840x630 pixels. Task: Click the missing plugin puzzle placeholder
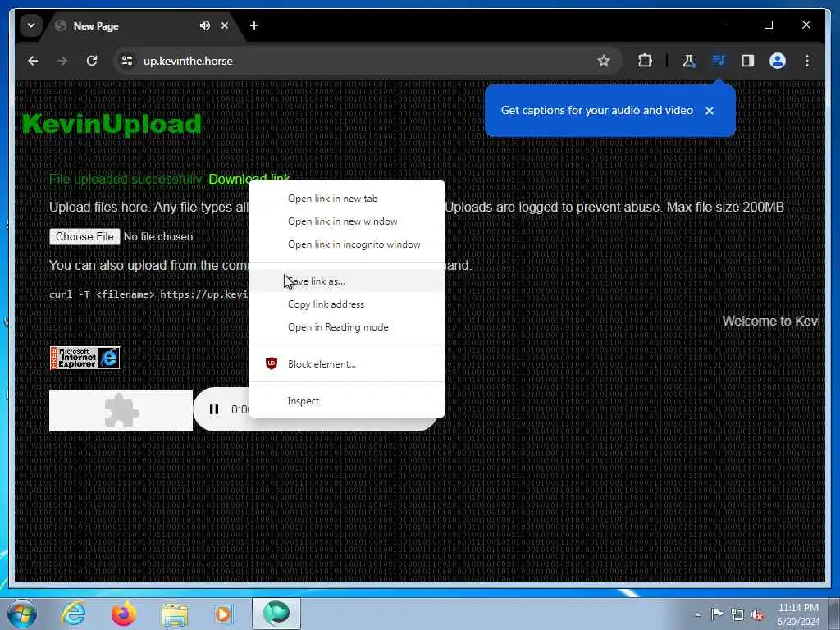tap(121, 411)
